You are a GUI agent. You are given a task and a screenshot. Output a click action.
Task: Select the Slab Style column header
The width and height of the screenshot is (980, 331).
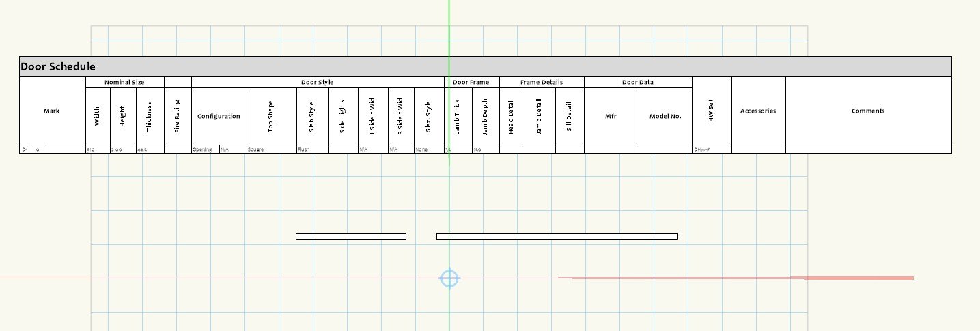pyautogui.click(x=312, y=116)
